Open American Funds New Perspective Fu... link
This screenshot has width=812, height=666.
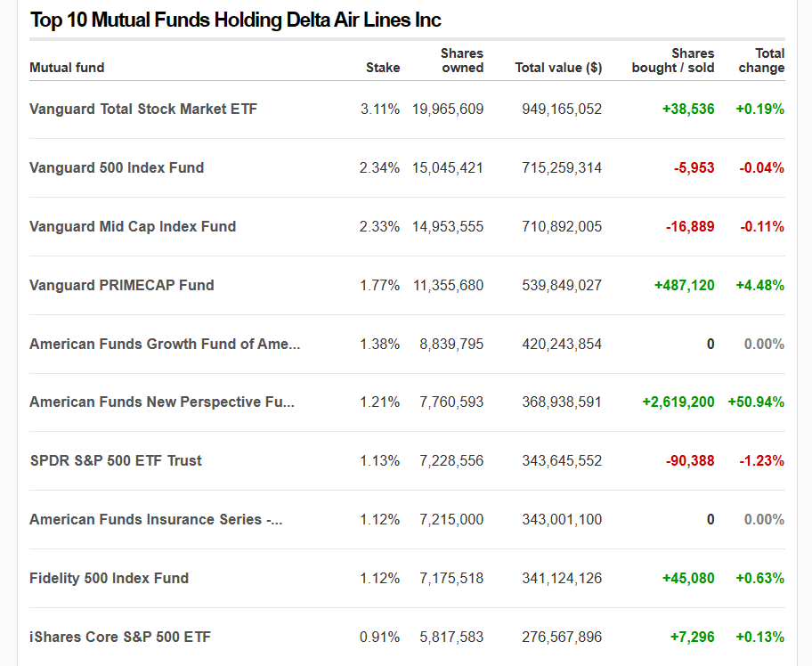click(162, 402)
